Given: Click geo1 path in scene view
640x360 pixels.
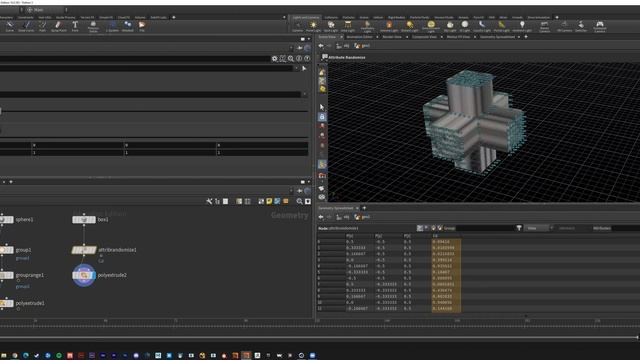Looking at the screenshot, I should coord(362,46).
